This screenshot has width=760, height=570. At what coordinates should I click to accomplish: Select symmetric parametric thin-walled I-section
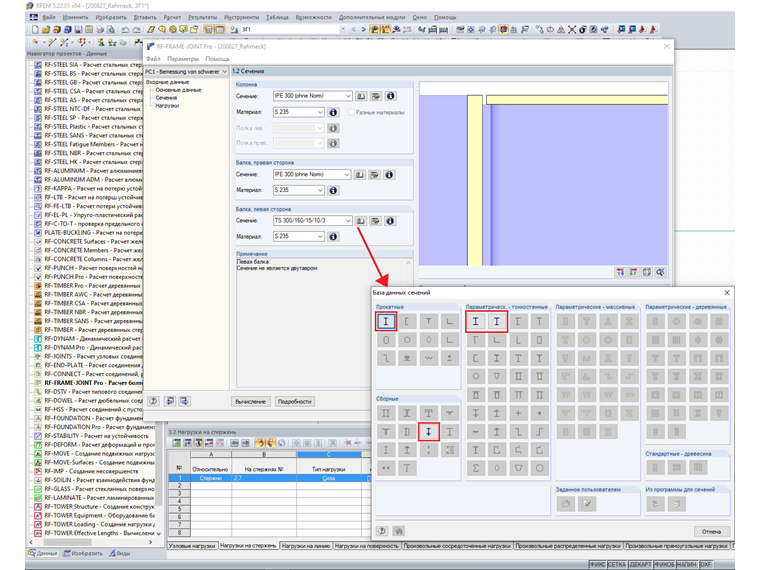[475, 321]
